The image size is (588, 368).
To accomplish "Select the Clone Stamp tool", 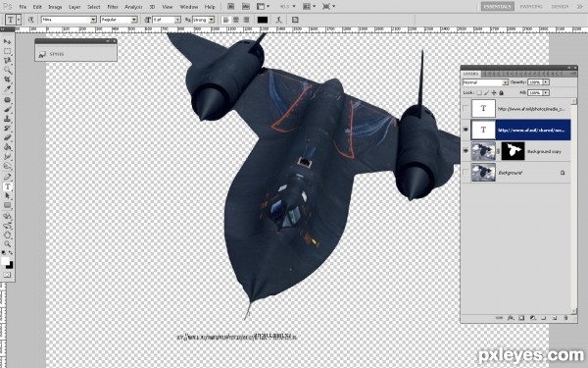I will tap(7, 119).
